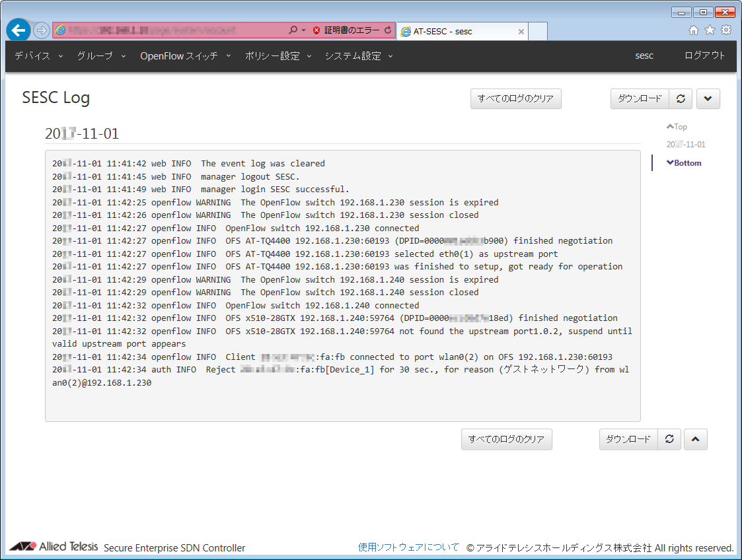Click the search magnifier in address bar
The height and width of the screenshot is (560, 742).
point(293,30)
